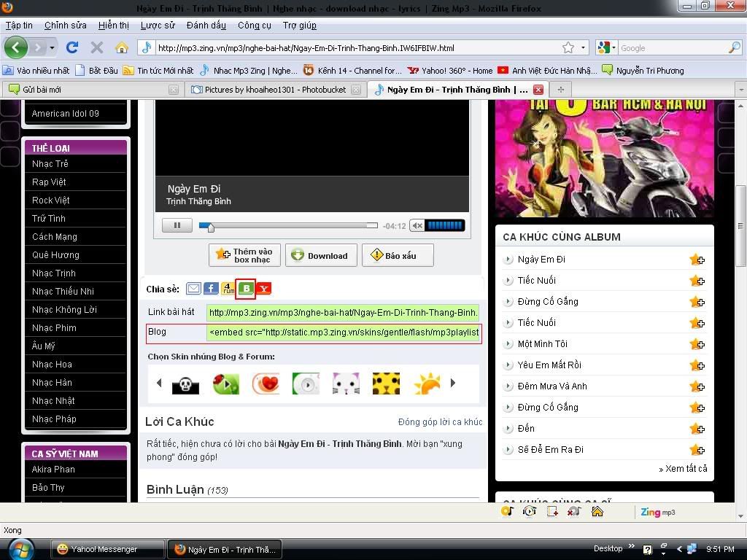Select Nhạc Trẻ genre

pos(50,164)
